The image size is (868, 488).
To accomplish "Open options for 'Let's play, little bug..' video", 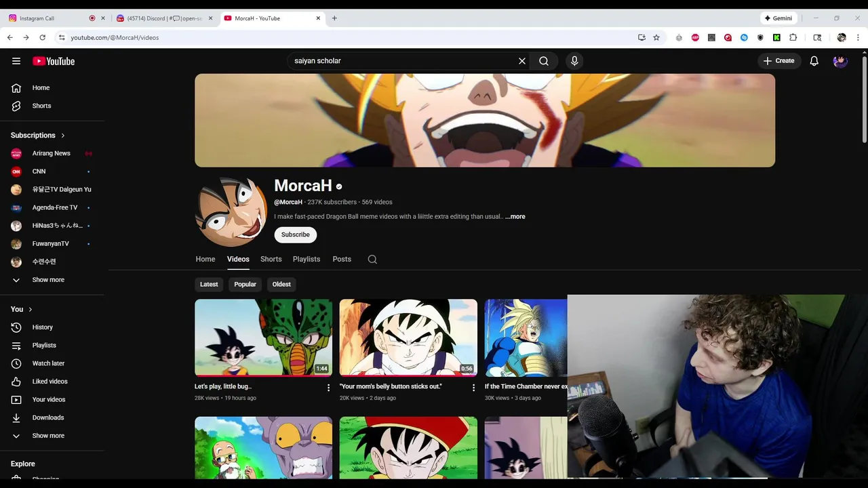I will 329,388.
